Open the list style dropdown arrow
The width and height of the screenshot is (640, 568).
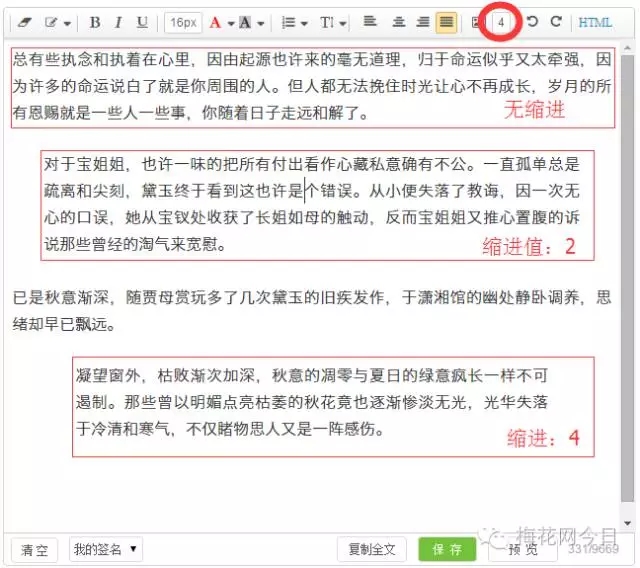click(x=304, y=23)
